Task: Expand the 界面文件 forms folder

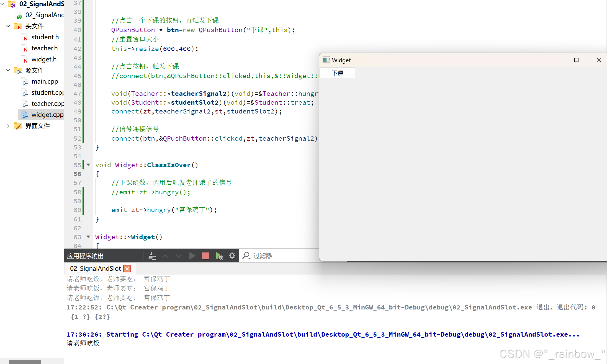Action: pyautogui.click(x=8, y=126)
